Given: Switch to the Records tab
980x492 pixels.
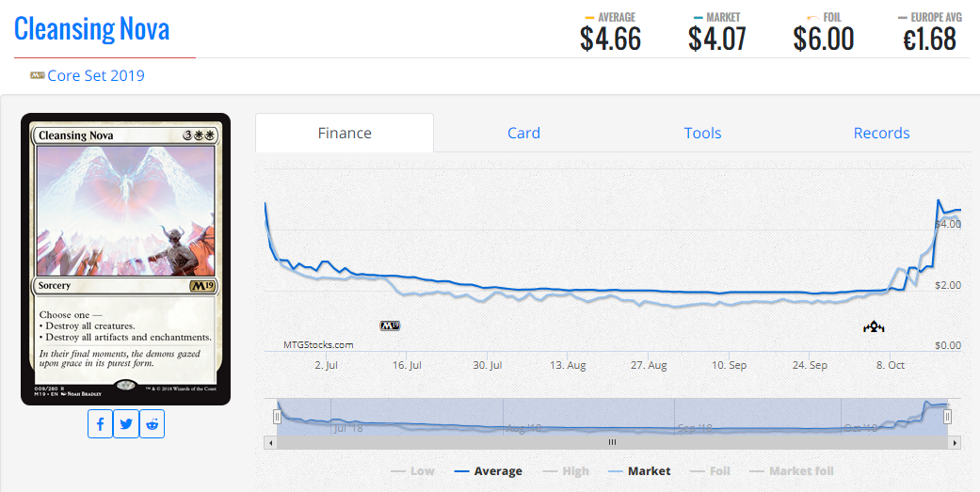Looking at the screenshot, I should 881,133.
